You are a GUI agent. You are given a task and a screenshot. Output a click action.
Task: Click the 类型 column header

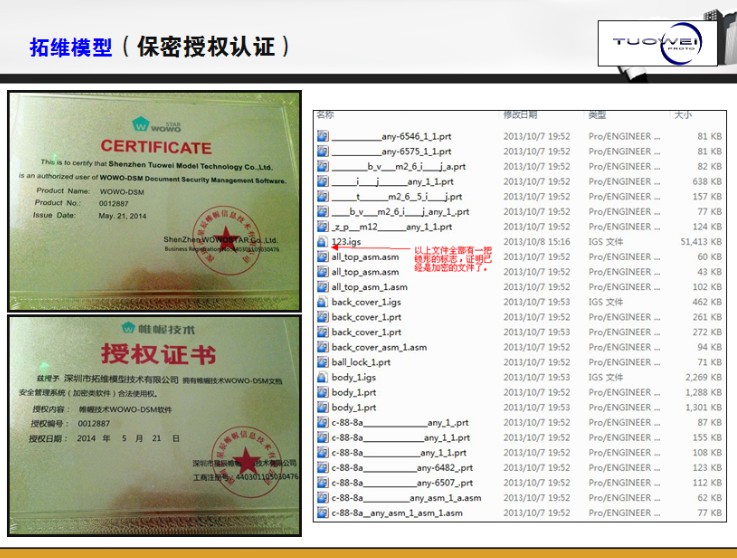tap(597, 115)
